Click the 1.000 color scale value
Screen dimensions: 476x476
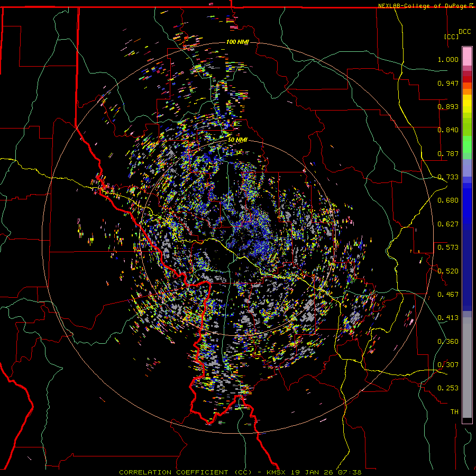point(448,59)
